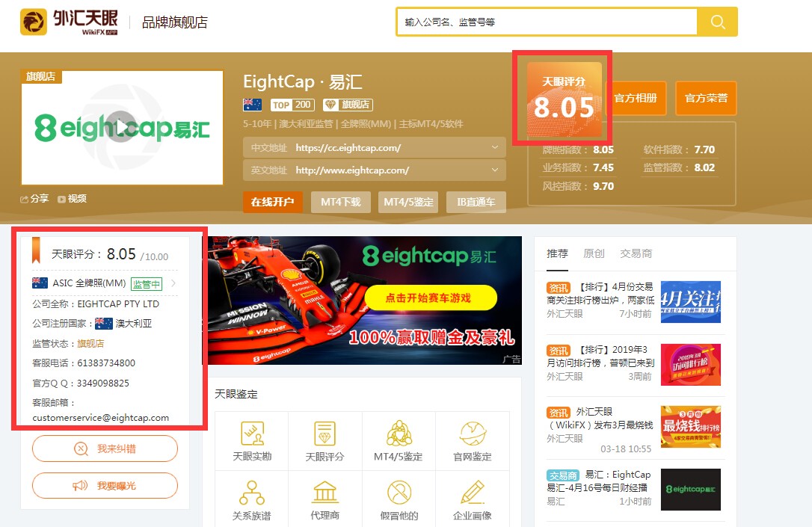Open the 天眼实勘 icon
Screen dimensions: 812x527
(252, 434)
